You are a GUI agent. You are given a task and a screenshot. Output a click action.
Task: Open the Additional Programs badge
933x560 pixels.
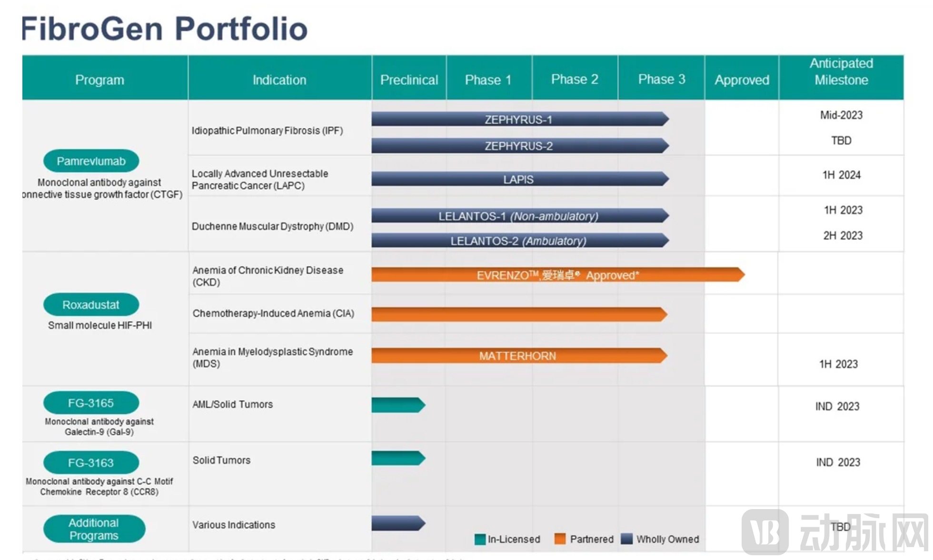click(x=94, y=529)
